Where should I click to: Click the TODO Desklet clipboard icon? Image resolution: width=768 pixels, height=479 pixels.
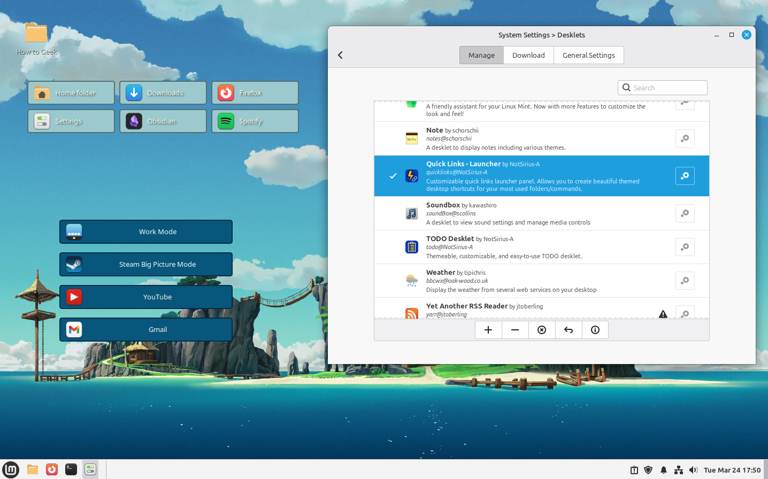(411, 247)
